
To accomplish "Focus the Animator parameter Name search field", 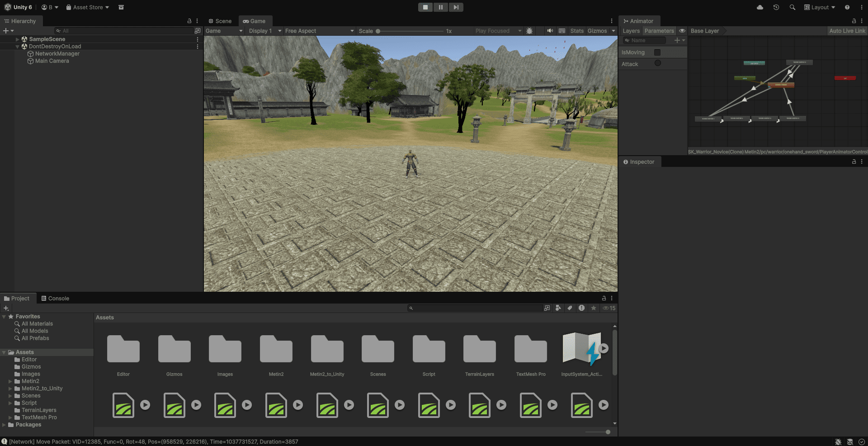I will (x=645, y=40).
